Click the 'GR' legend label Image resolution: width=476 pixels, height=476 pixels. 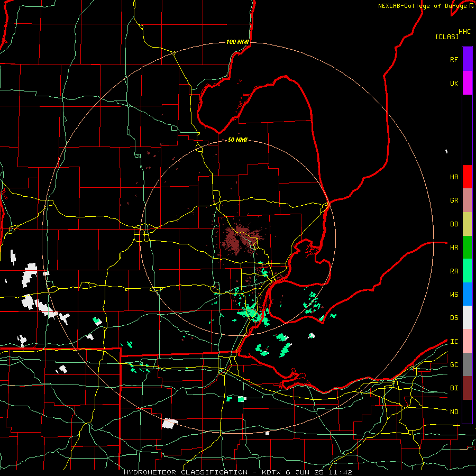[454, 200]
